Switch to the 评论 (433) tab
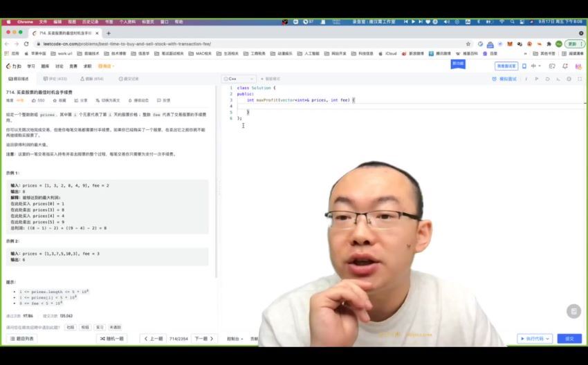Screen dimensions: 588x365 55,79
